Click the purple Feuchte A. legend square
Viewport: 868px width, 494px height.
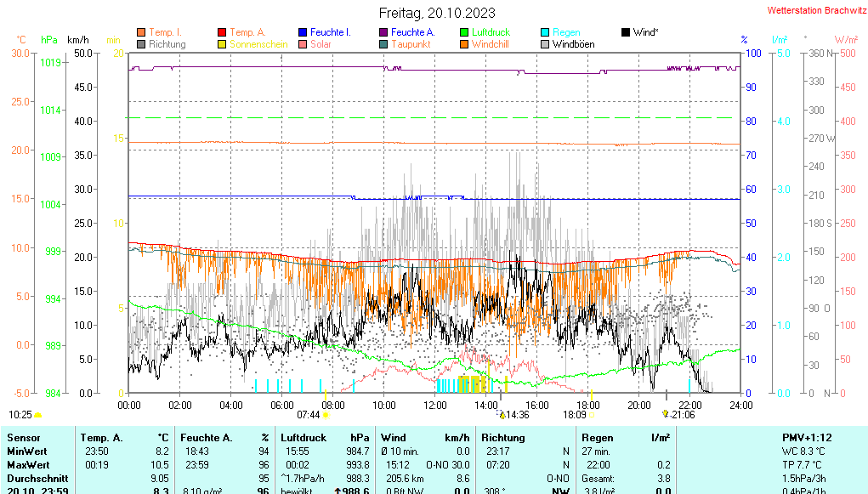click(x=383, y=32)
